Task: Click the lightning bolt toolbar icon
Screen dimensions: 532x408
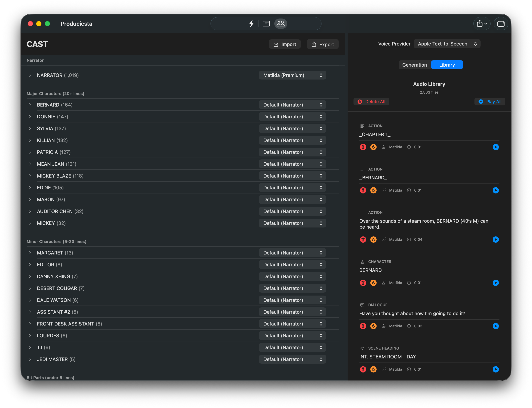Action: [251, 23]
